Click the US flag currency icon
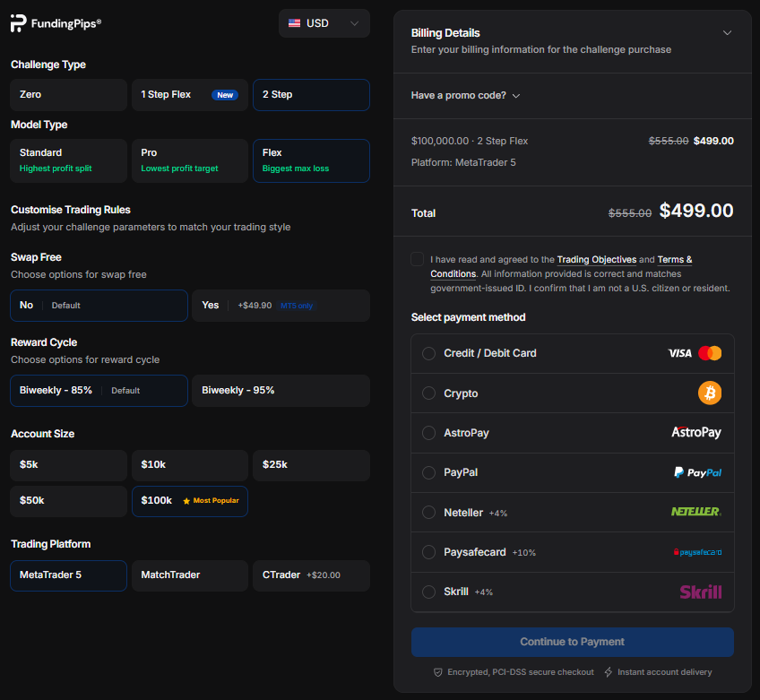 pyautogui.click(x=294, y=23)
